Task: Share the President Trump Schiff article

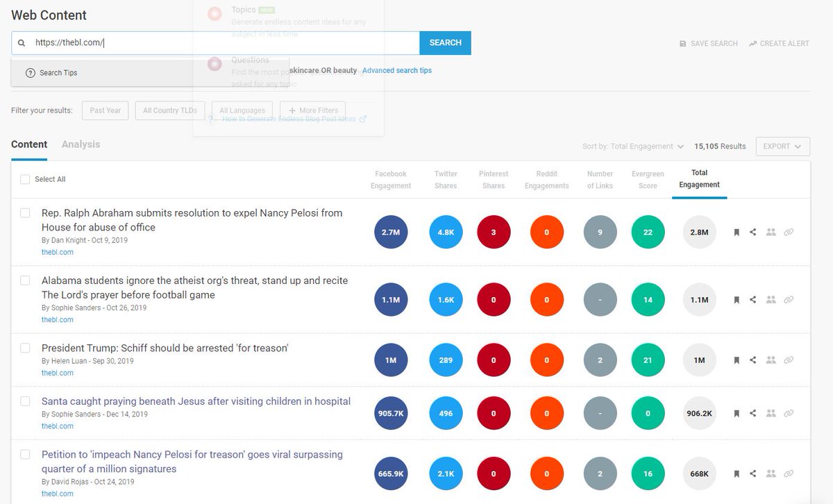Action: pos(753,360)
